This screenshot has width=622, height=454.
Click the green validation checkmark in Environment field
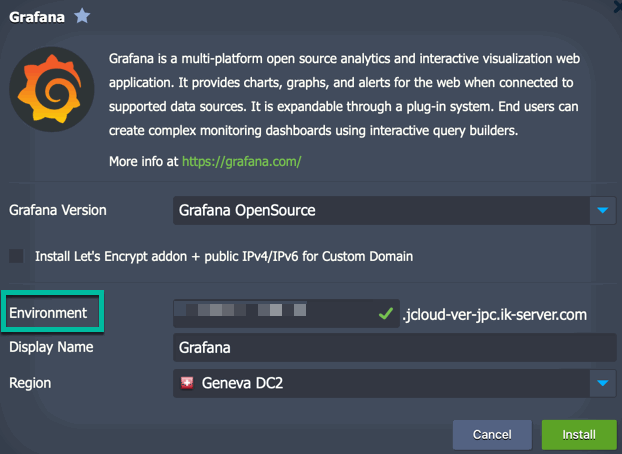386,314
